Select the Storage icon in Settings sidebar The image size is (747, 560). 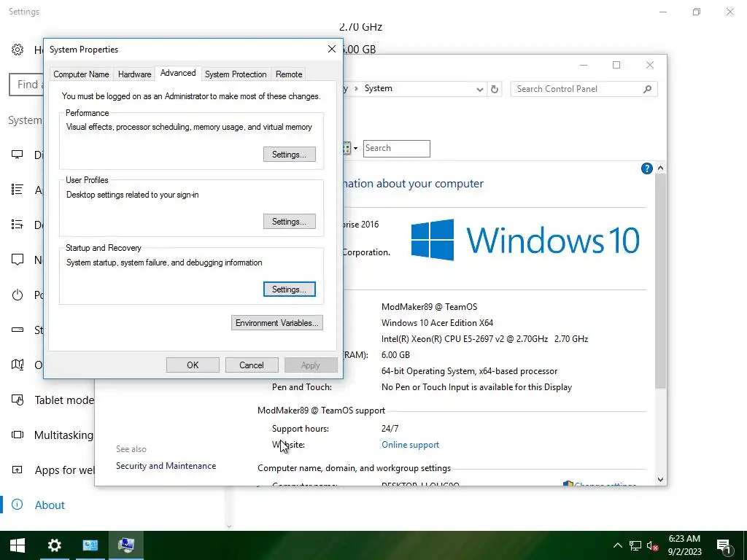click(x=18, y=330)
